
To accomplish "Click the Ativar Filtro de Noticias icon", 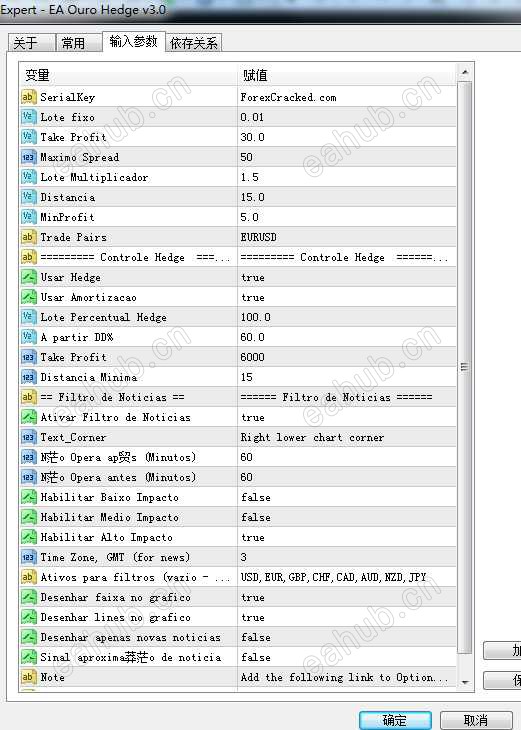I will (28, 417).
